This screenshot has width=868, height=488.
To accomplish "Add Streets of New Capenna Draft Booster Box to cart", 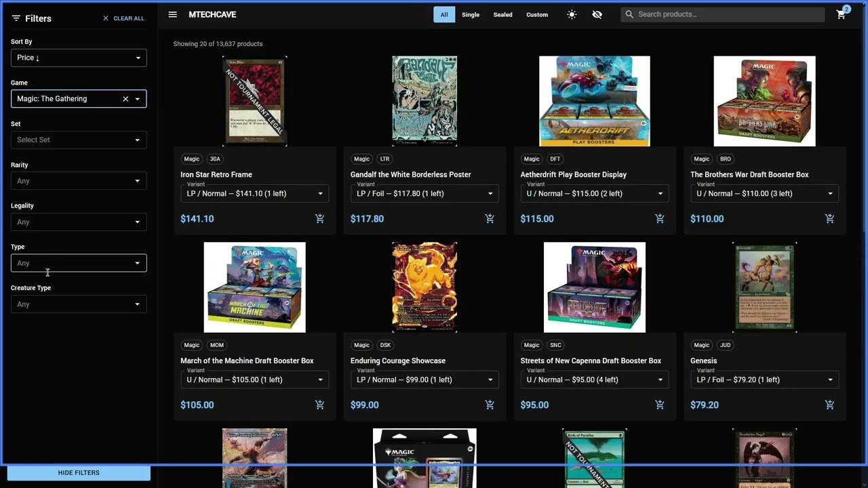I will pyautogui.click(x=659, y=405).
